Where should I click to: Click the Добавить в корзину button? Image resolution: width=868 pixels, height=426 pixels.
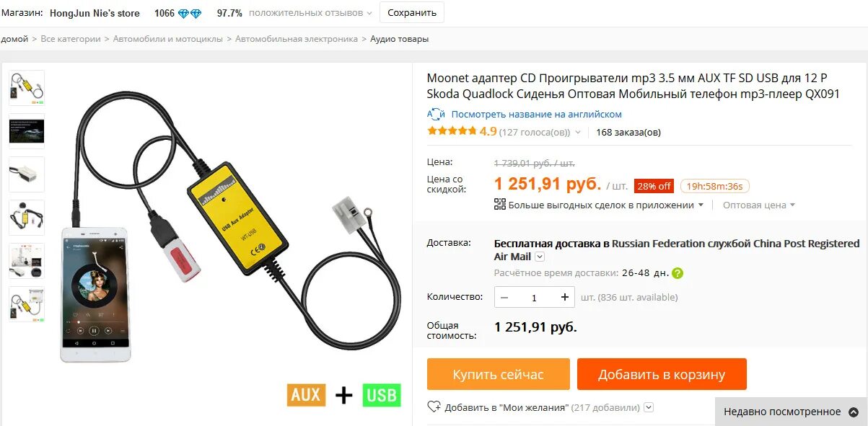(662, 375)
